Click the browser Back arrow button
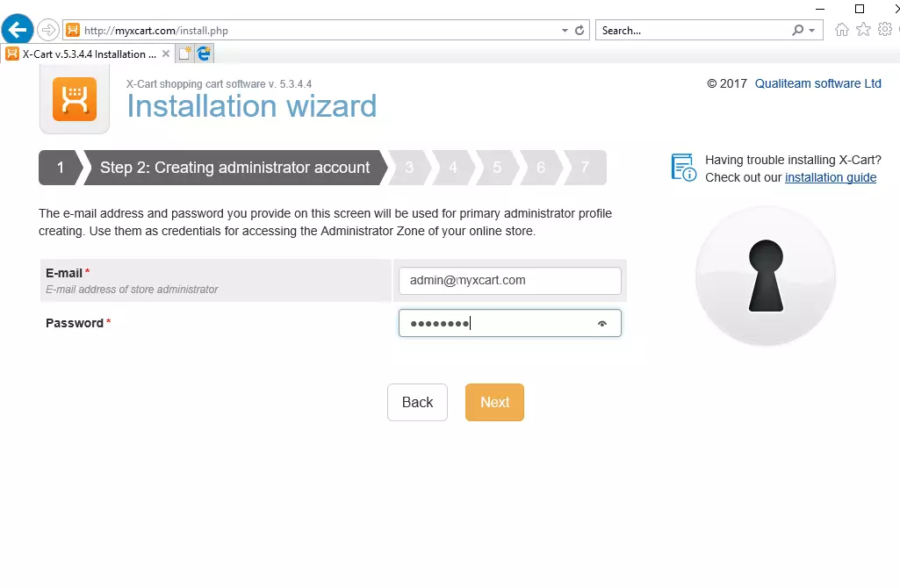This screenshot has height=588, width=900. point(18,29)
